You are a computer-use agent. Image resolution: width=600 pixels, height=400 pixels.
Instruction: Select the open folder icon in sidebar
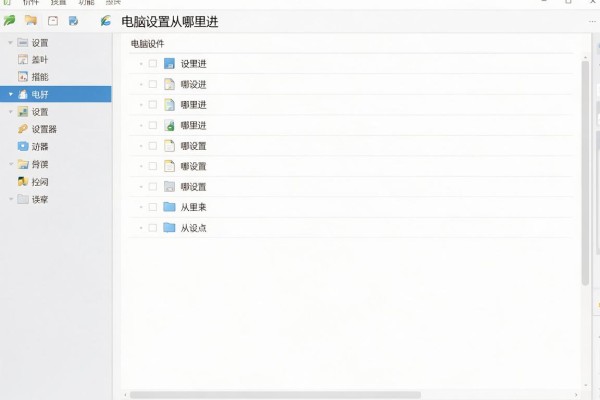pos(23,164)
